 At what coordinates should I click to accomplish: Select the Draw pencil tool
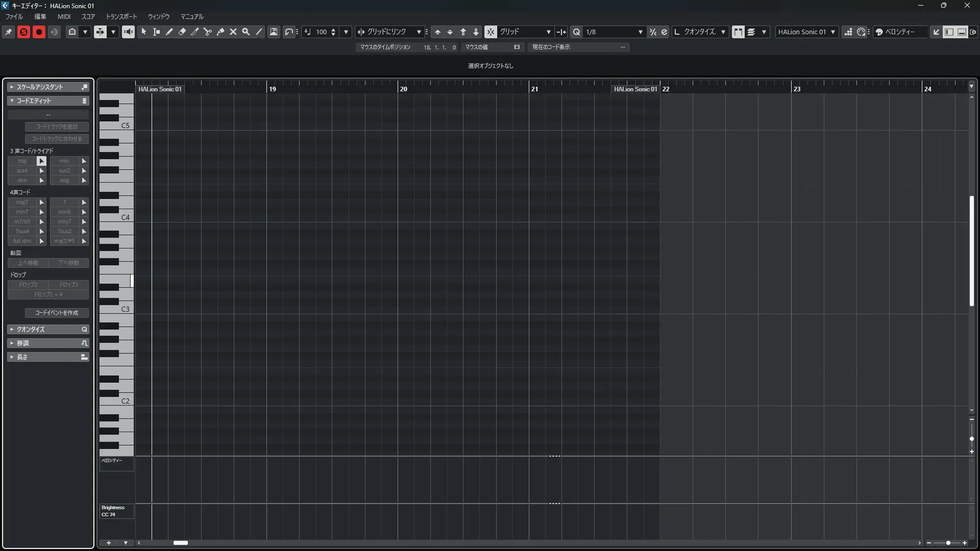(169, 32)
